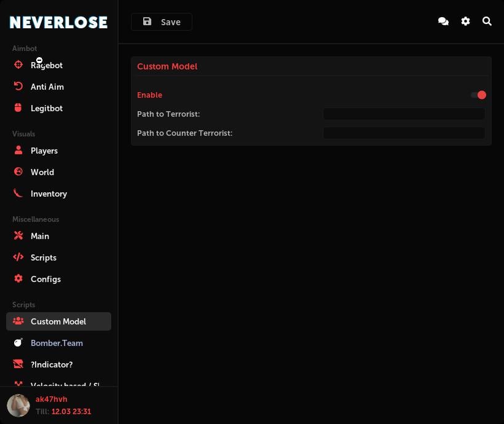Open Scripts via the code icon
The height and width of the screenshot is (424, 504).
pyautogui.click(x=18, y=257)
